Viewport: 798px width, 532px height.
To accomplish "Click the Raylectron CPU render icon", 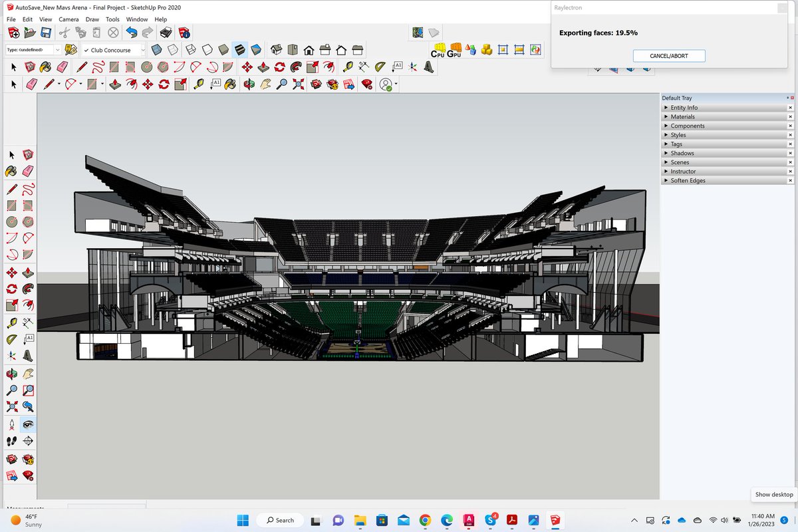I will click(438, 50).
